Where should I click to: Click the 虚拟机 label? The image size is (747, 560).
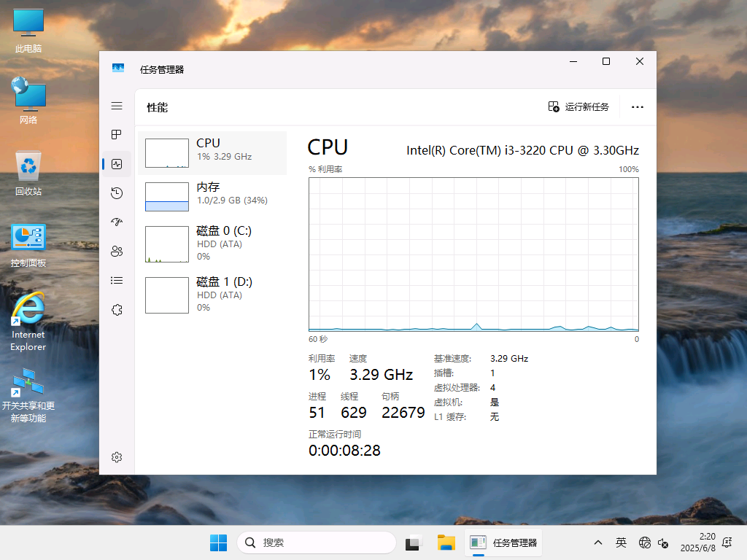click(x=449, y=402)
